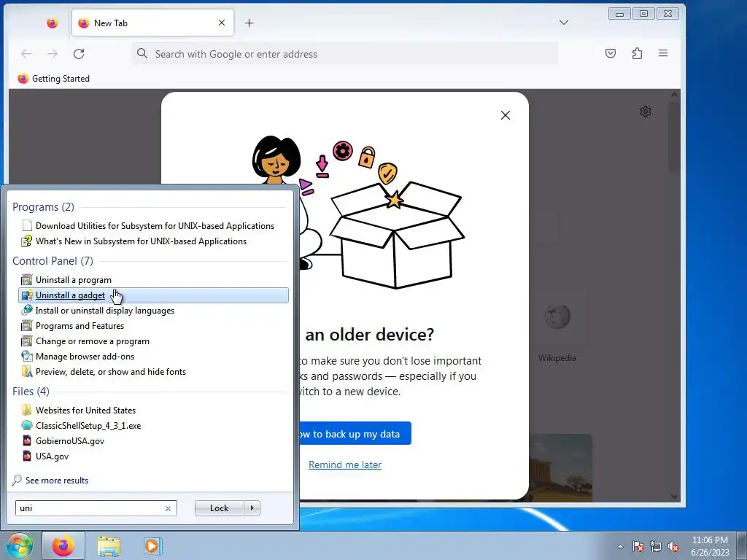This screenshot has height=560, width=747.
Task: Click the Search with Google address bar
Action: coord(345,54)
